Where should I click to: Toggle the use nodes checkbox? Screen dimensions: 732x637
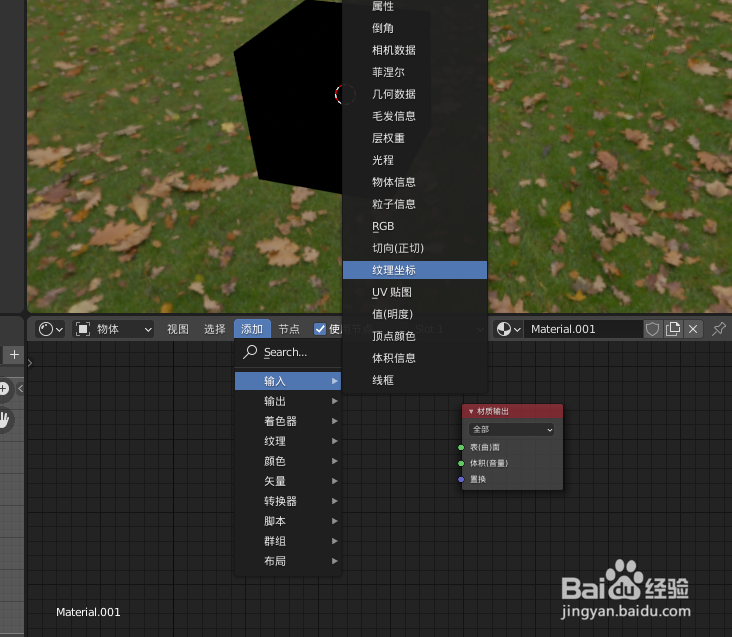pos(320,329)
